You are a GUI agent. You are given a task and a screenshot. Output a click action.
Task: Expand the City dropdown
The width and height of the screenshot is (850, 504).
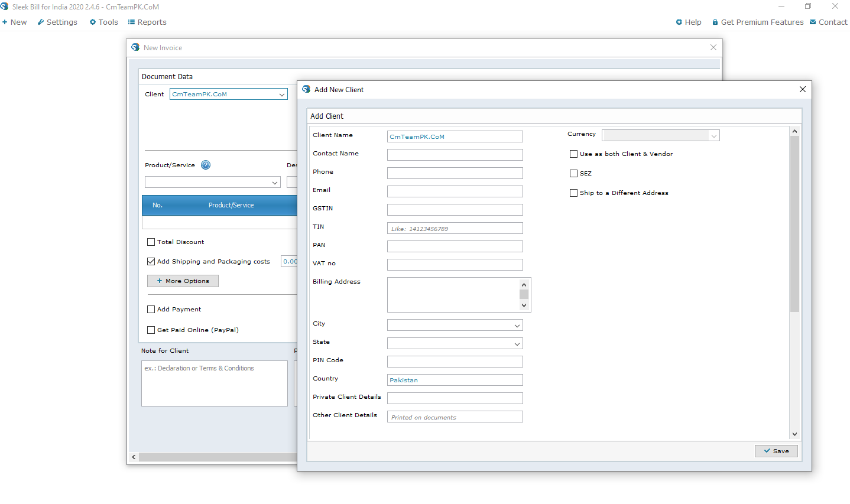[517, 326]
